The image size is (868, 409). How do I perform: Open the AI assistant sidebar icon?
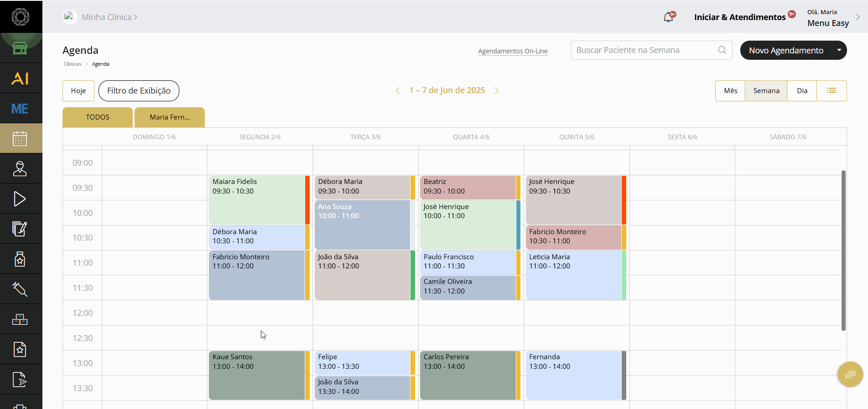click(x=20, y=78)
